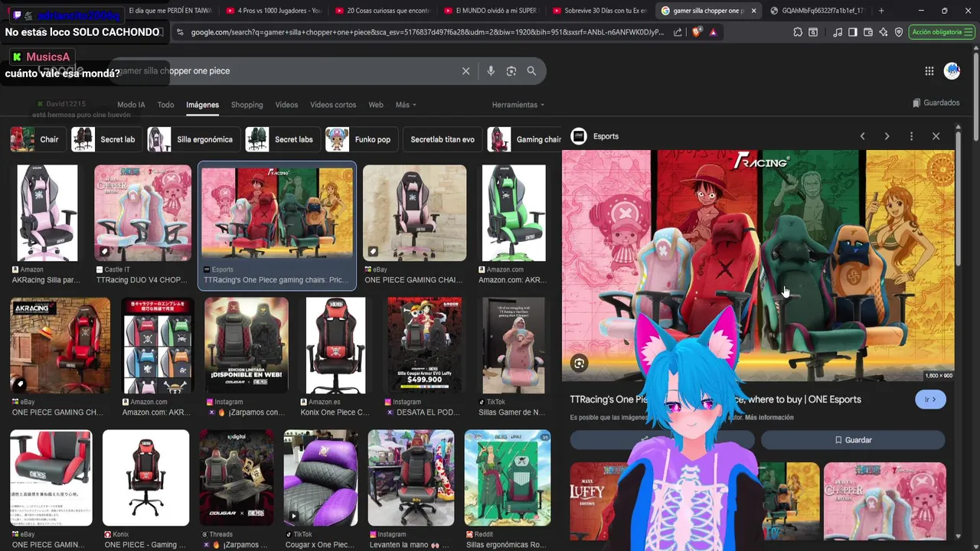Viewport: 980px width, 551px height.
Task: Switch to the Videos tab
Action: pyautogui.click(x=286, y=105)
